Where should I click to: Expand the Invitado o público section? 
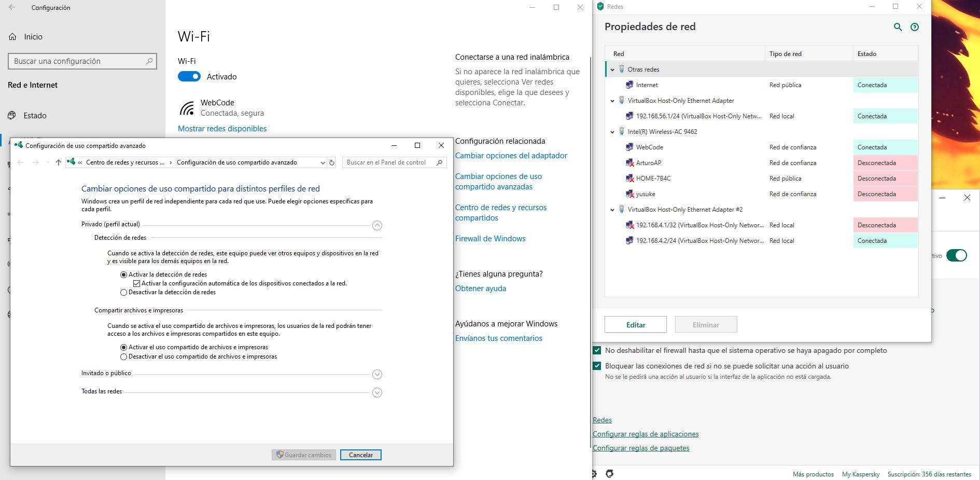[377, 374]
